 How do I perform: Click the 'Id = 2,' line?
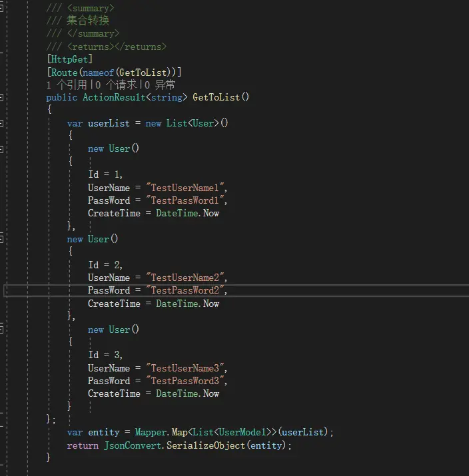pyautogui.click(x=105, y=265)
